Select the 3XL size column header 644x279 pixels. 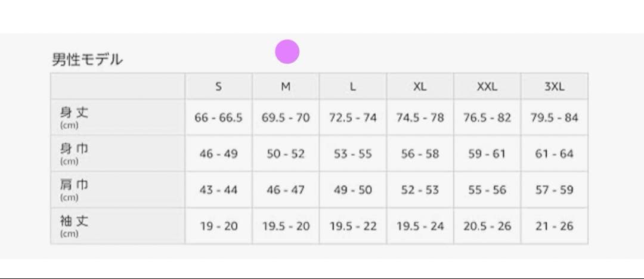click(x=554, y=86)
